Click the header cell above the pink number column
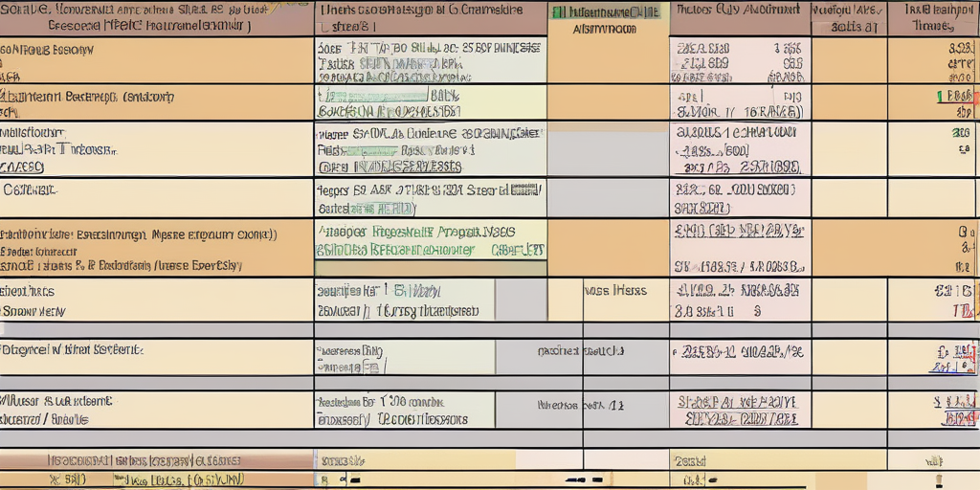 tap(740, 18)
